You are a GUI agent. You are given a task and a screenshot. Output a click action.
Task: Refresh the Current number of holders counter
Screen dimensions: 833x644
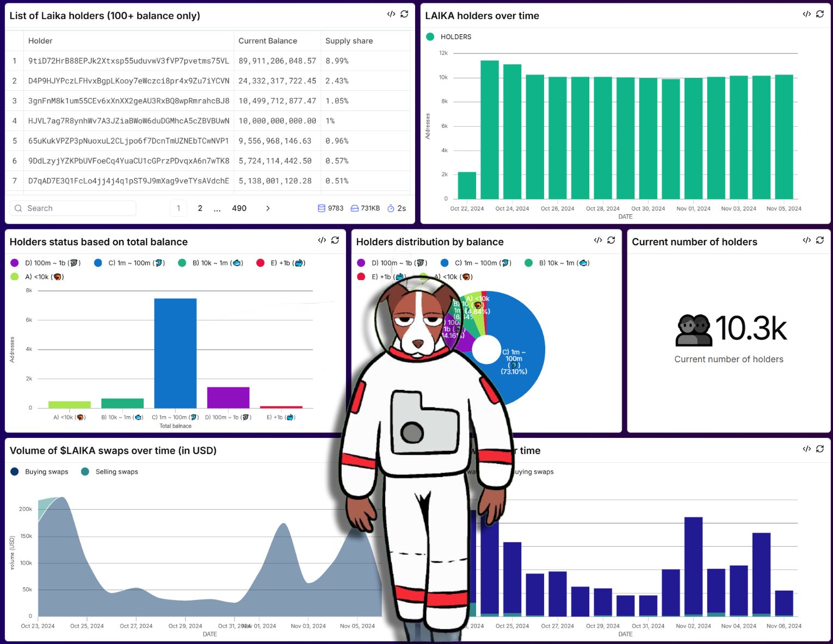click(x=820, y=240)
